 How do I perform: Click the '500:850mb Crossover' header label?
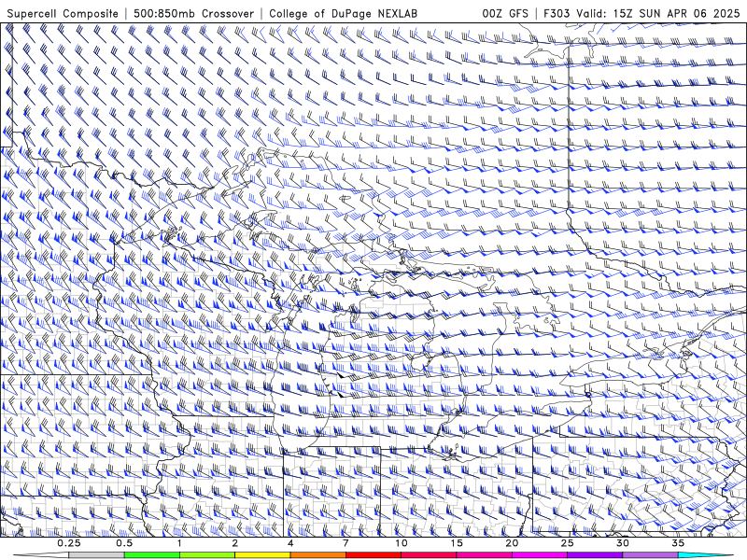click(x=194, y=13)
